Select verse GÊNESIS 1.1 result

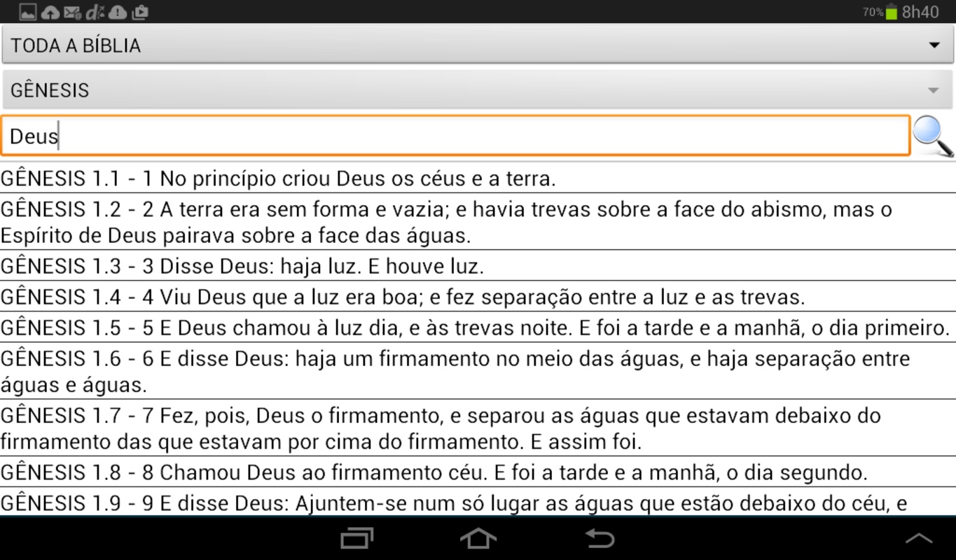[478, 178]
